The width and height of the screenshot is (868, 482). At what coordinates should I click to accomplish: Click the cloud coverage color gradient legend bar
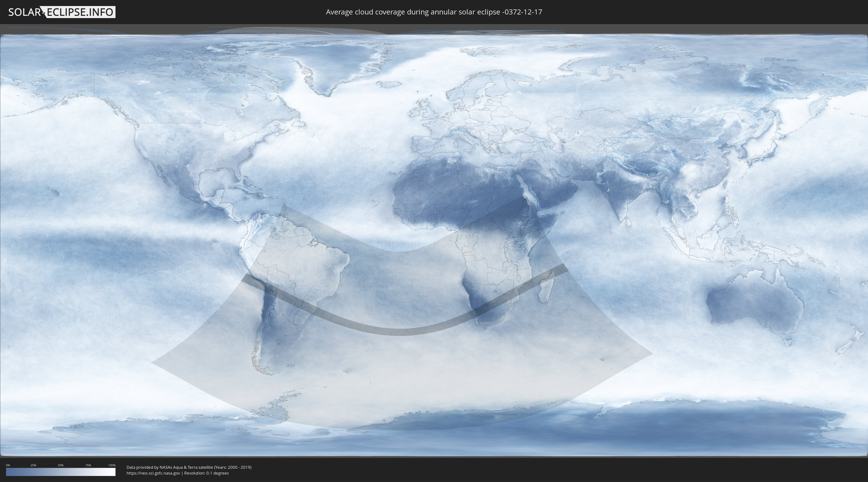pyautogui.click(x=61, y=472)
